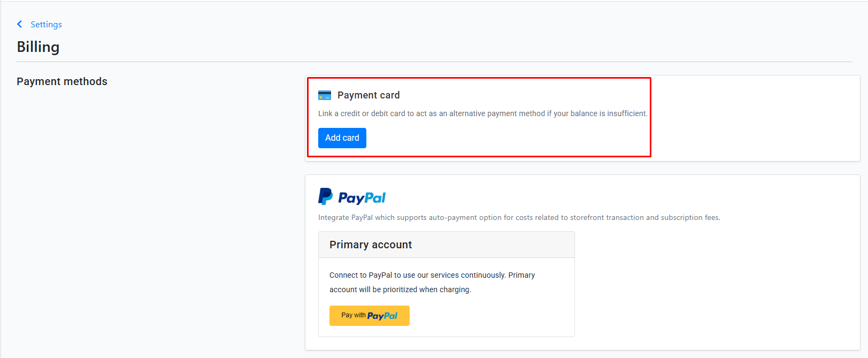Click the credit or debit card description
This screenshot has height=358, width=868.
[x=483, y=113]
